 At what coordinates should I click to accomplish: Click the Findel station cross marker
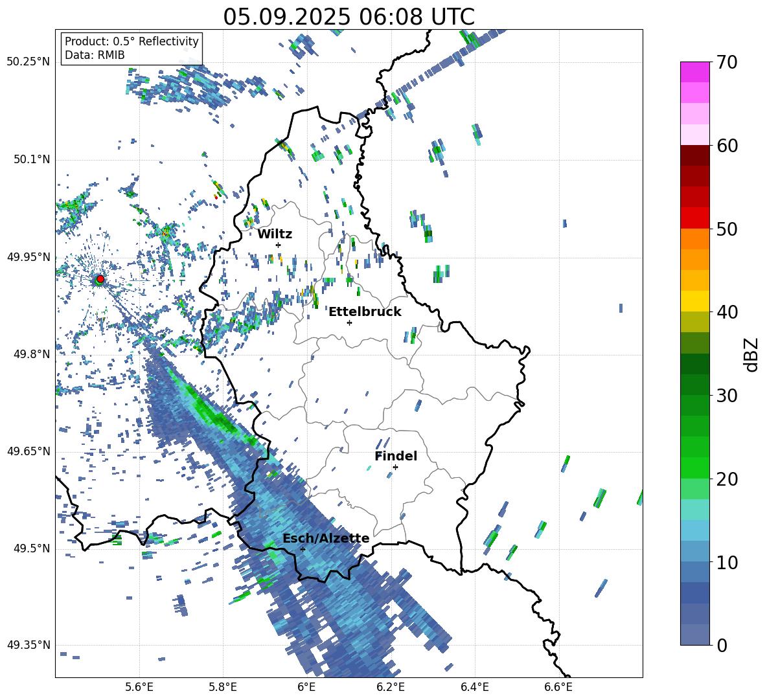click(395, 468)
